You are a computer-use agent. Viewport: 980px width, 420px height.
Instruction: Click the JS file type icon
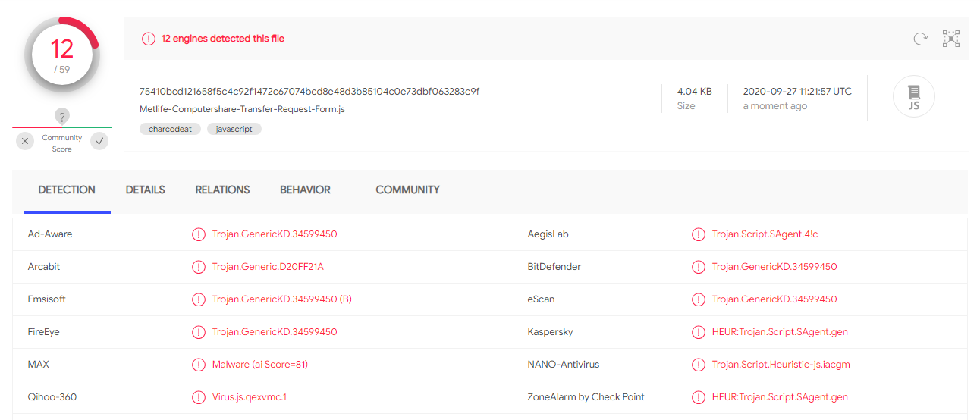pyautogui.click(x=914, y=96)
